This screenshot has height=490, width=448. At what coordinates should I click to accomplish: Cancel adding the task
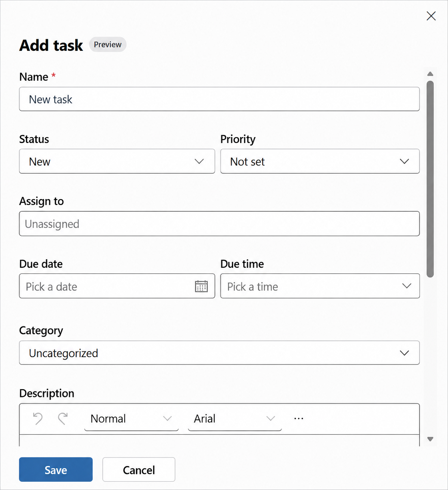(139, 469)
